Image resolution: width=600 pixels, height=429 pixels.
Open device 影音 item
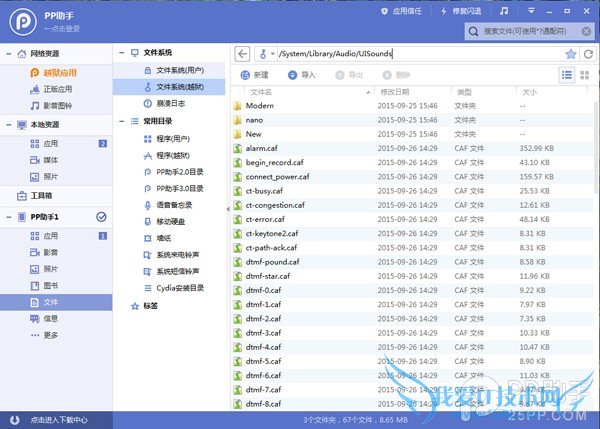[44, 252]
